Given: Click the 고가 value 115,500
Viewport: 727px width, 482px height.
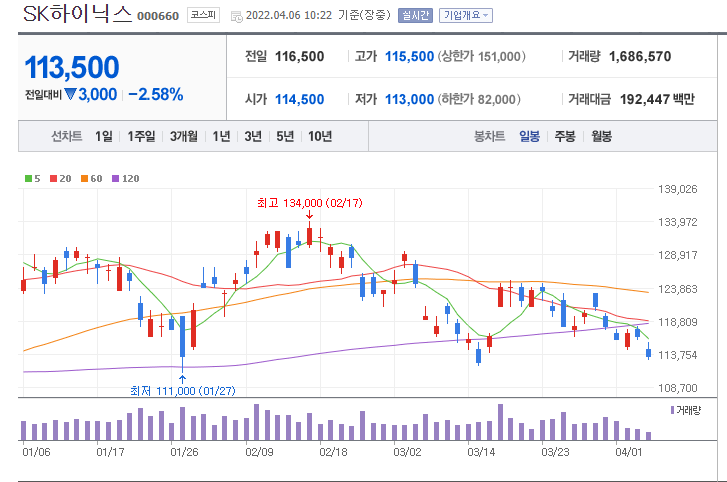Looking at the screenshot, I should click(x=409, y=57).
